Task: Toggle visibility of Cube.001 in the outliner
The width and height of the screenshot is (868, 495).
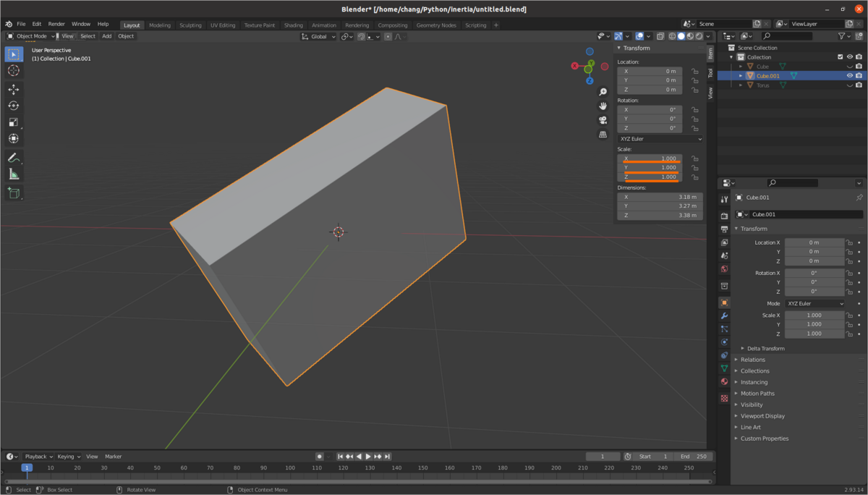Action: pos(849,76)
